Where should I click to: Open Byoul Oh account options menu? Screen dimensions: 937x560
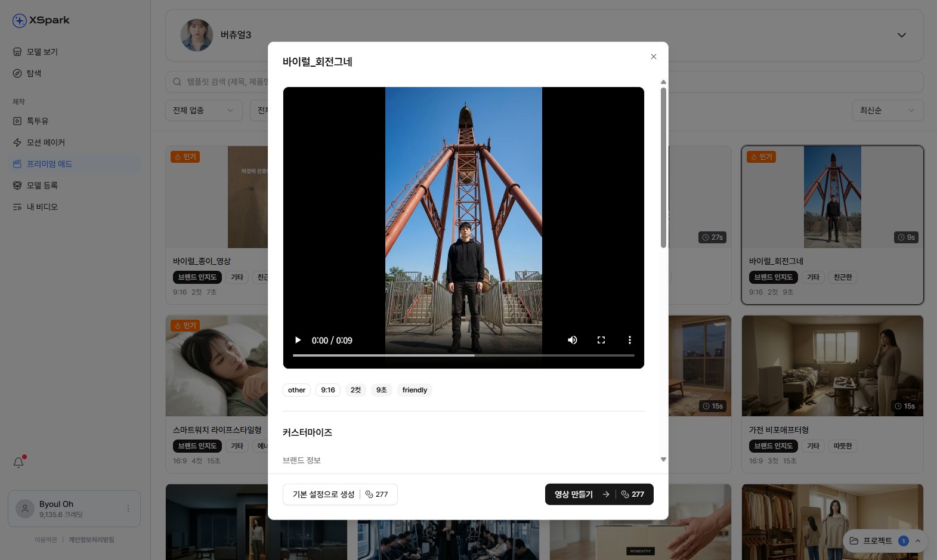[128, 509]
